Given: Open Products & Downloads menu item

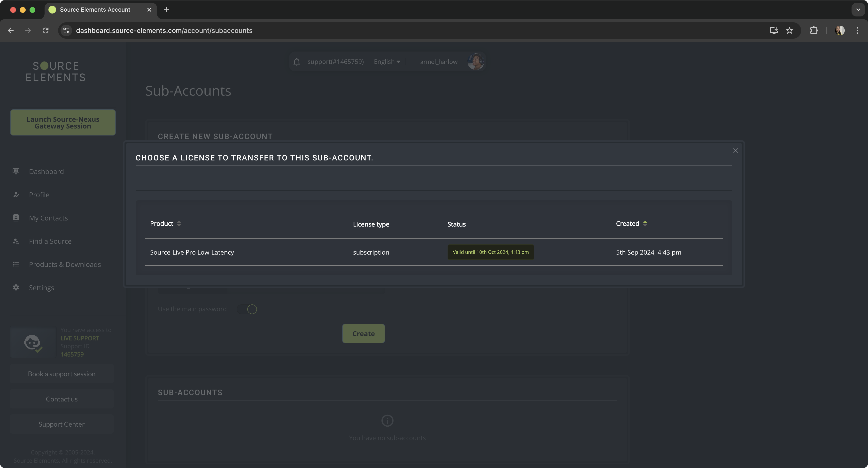Looking at the screenshot, I should tap(65, 264).
